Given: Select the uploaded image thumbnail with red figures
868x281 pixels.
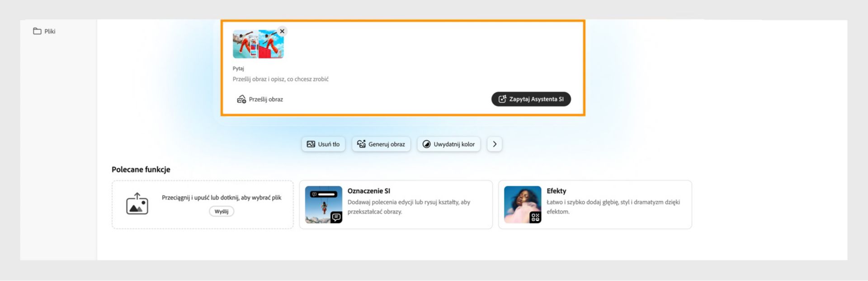Looking at the screenshot, I should (x=258, y=44).
